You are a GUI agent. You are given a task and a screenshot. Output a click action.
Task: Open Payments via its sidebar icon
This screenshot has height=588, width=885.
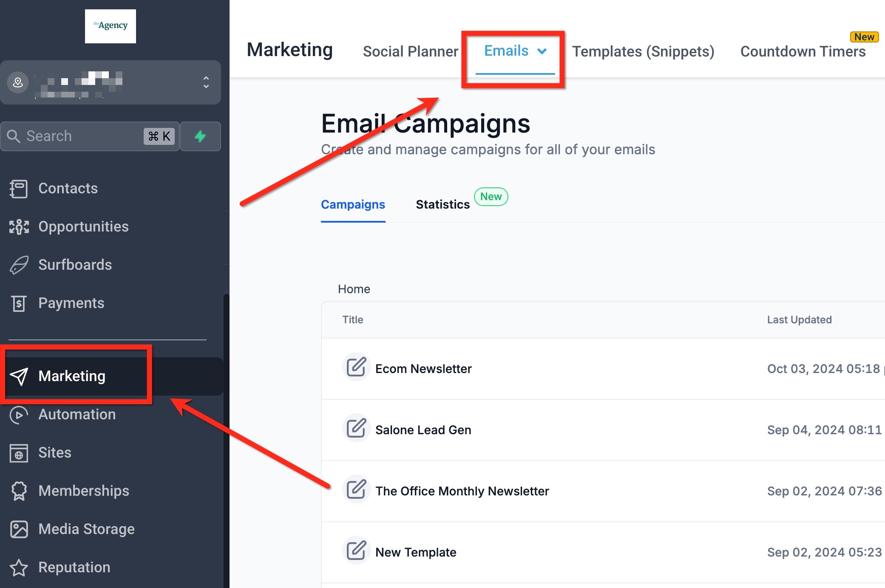pyautogui.click(x=19, y=303)
